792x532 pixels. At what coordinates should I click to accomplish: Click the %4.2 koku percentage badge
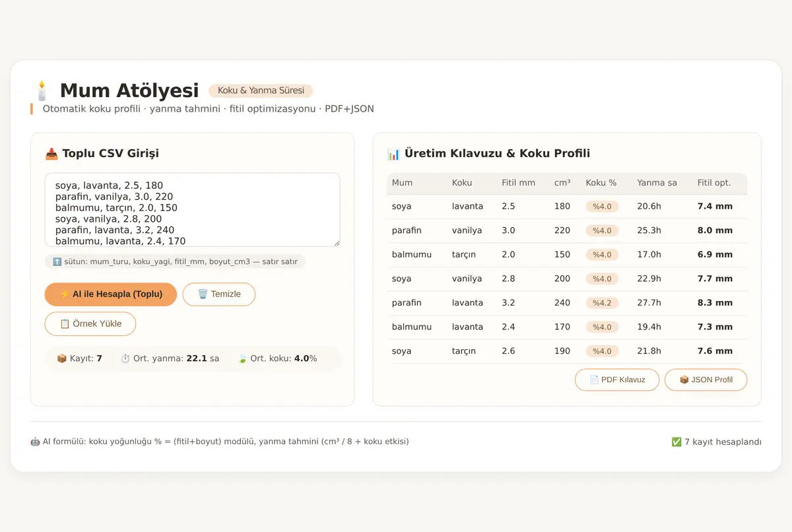pos(602,303)
